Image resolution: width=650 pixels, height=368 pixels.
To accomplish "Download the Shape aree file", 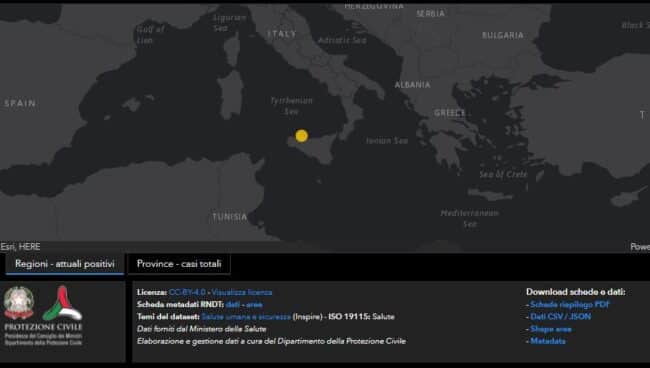I will [551, 329].
